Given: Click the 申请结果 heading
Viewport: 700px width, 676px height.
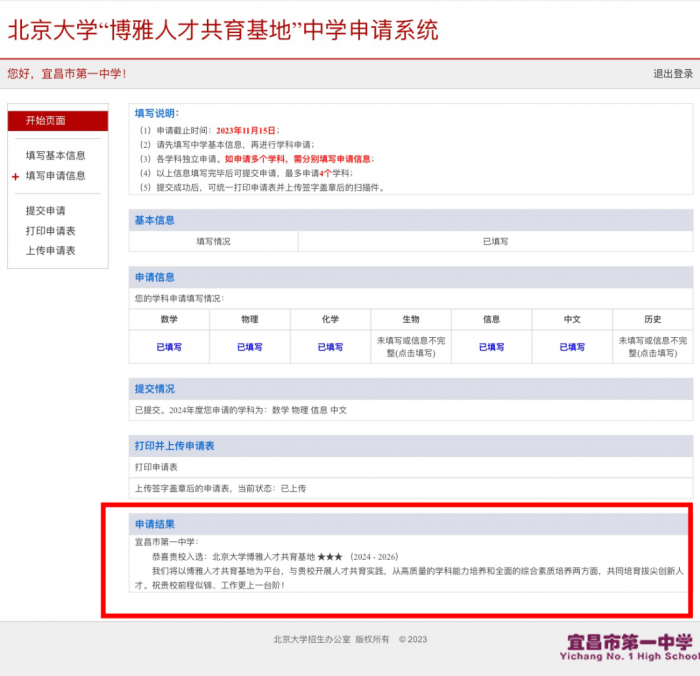Looking at the screenshot, I should point(155,524).
